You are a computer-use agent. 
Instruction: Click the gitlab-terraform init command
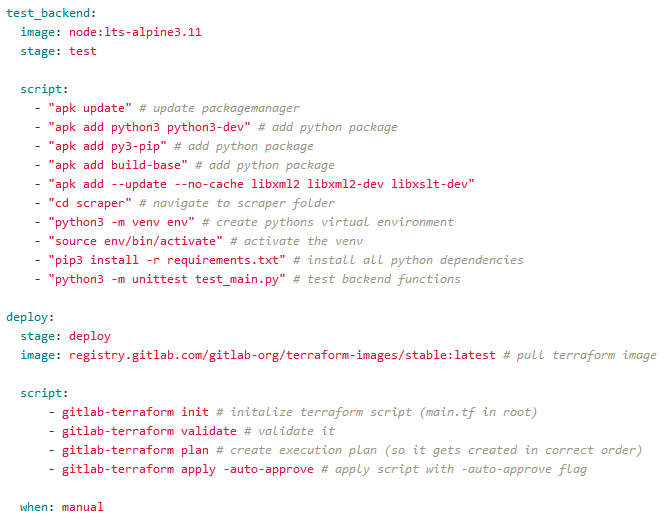point(135,412)
